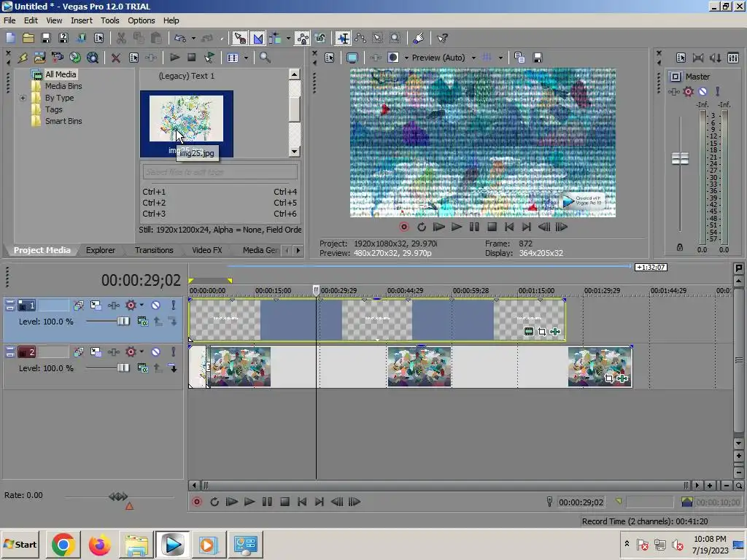Screen dimensions: 747x560
Task: Click Go to End in timeline transport
Action: [320, 502]
